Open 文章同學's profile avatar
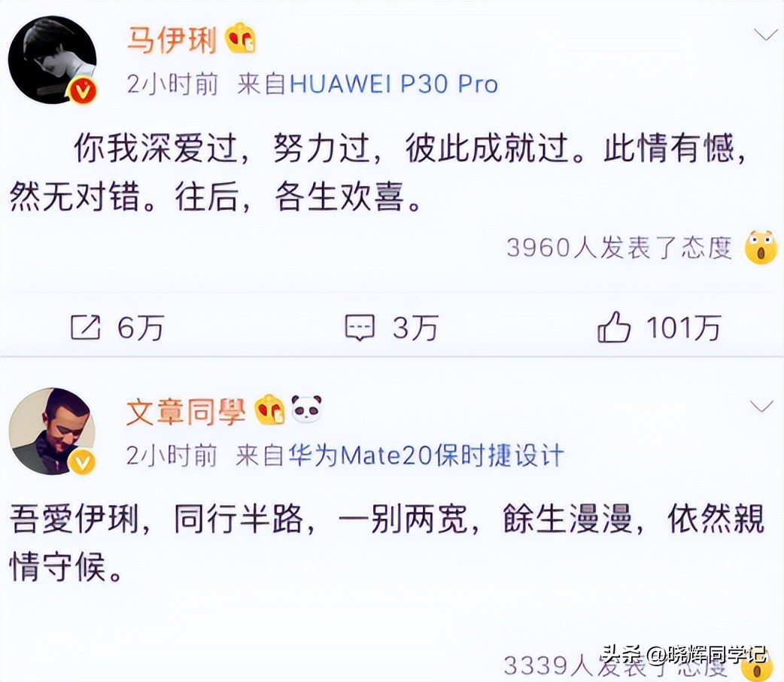The width and height of the screenshot is (784, 682). pos(52,431)
